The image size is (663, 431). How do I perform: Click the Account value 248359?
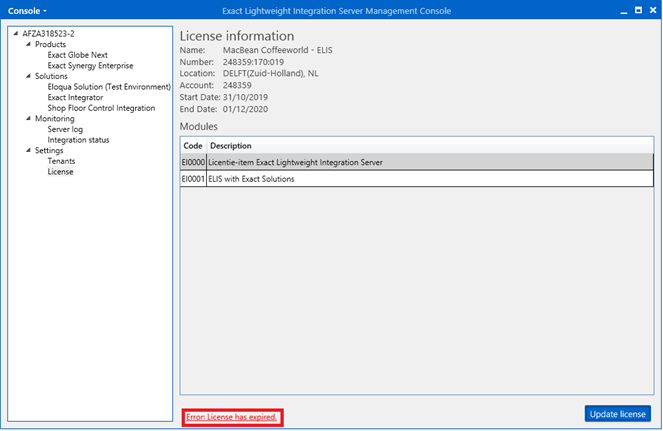tap(237, 85)
